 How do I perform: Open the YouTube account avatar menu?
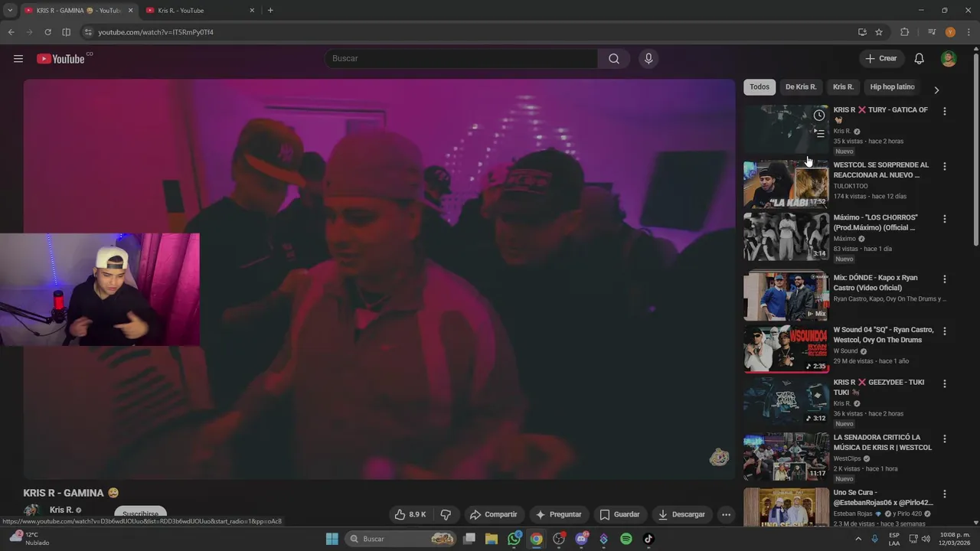949,59
